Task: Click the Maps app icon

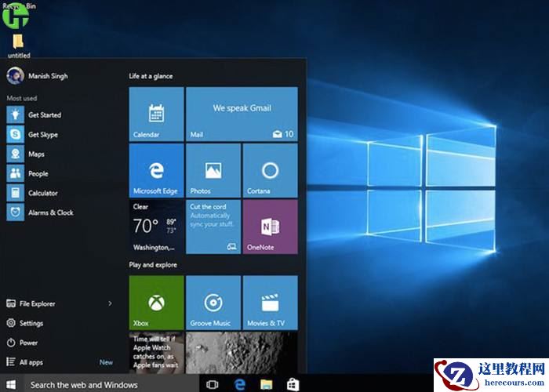Action: (16, 154)
